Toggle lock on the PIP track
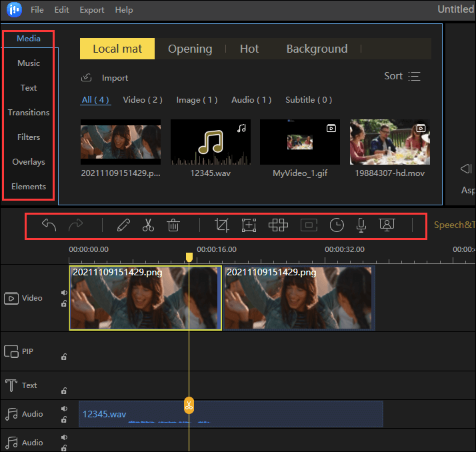Image resolution: width=476 pixels, height=452 pixels. tap(64, 357)
